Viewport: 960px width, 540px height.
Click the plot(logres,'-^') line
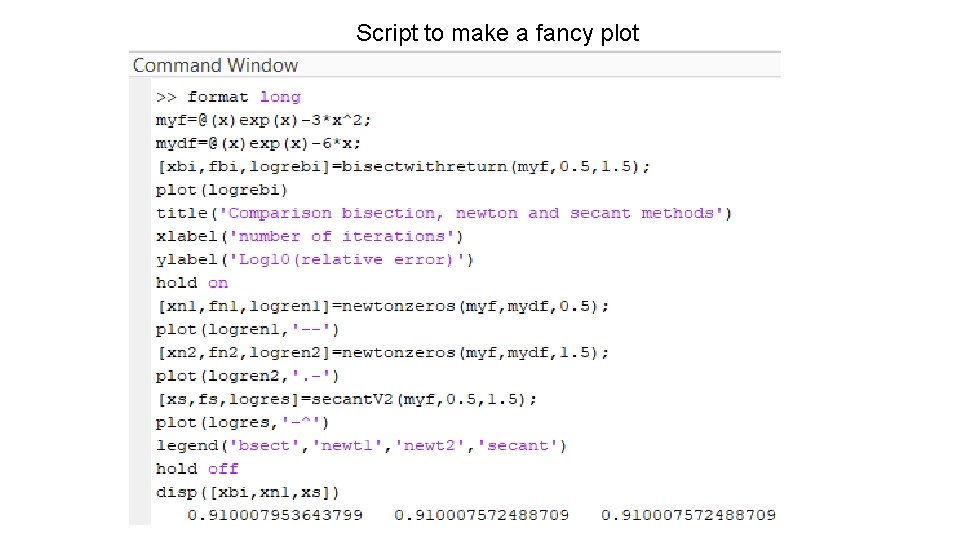242,423
